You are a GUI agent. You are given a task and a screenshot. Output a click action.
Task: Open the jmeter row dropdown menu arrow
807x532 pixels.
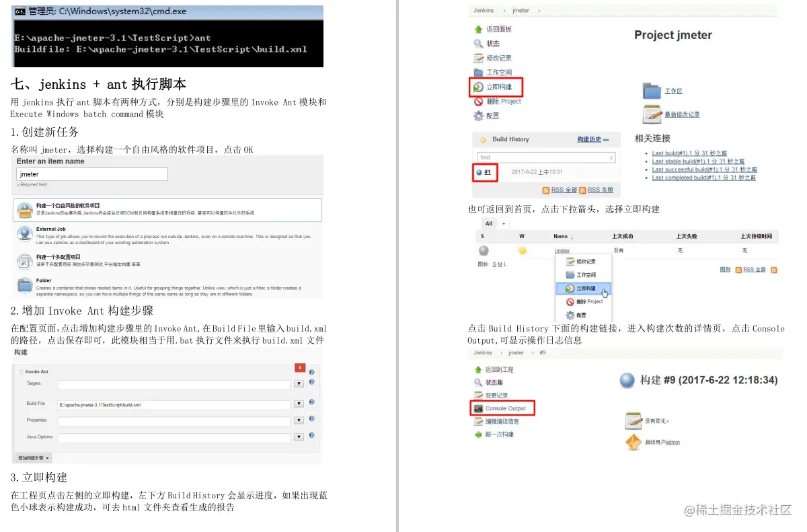pyautogui.click(x=572, y=250)
